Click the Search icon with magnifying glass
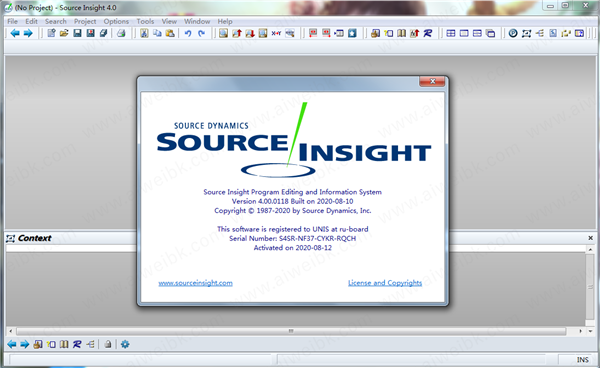 tap(223, 33)
